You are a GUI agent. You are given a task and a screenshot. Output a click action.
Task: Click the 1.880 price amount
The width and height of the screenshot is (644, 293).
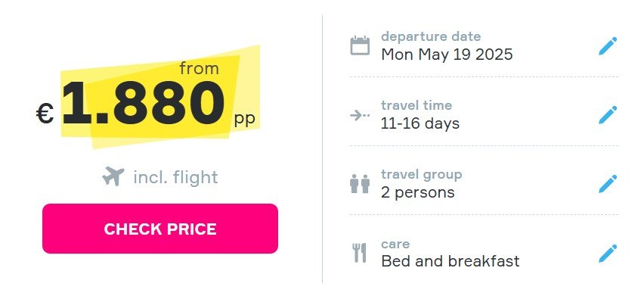point(144,104)
